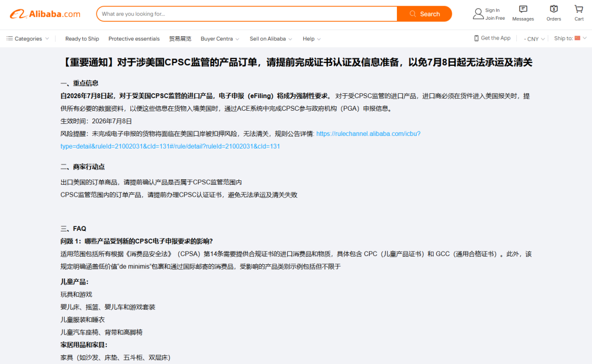Focus the 'What are you looking for' search box
592x364 pixels.
pyautogui.click(x=247, y=14)
